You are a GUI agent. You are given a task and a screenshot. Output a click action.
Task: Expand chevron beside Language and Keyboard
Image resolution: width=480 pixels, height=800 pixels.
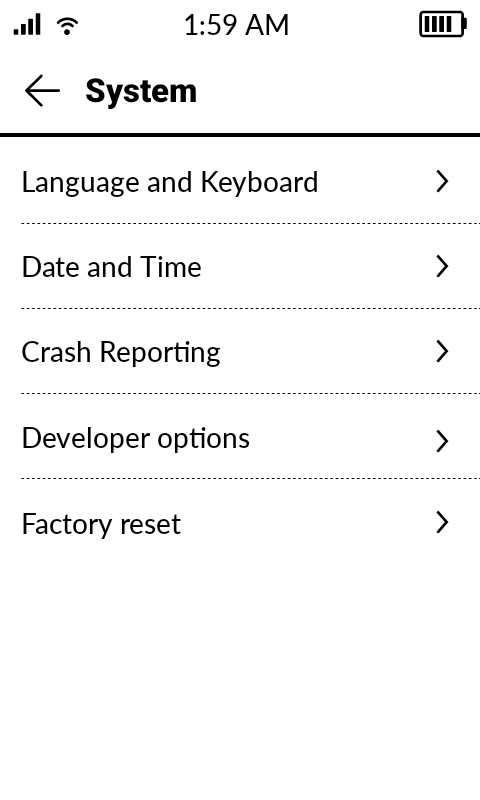click(442, 181)
